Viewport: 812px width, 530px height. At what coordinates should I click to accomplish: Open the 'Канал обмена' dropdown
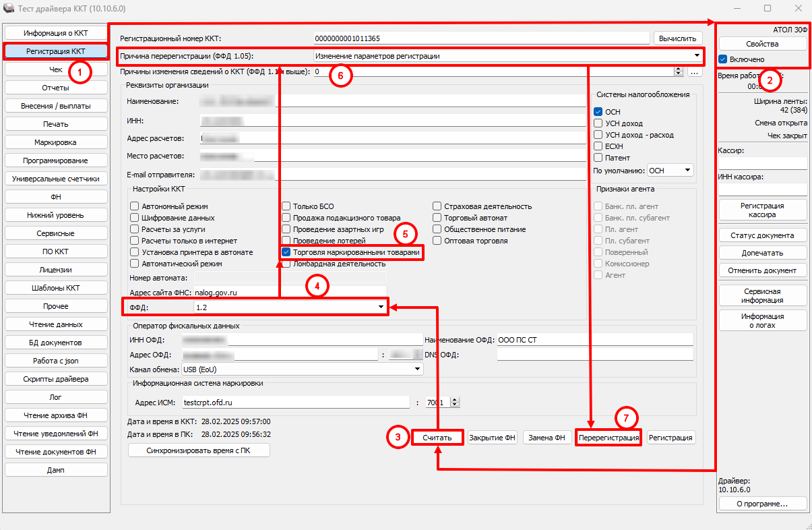[417, 369]
